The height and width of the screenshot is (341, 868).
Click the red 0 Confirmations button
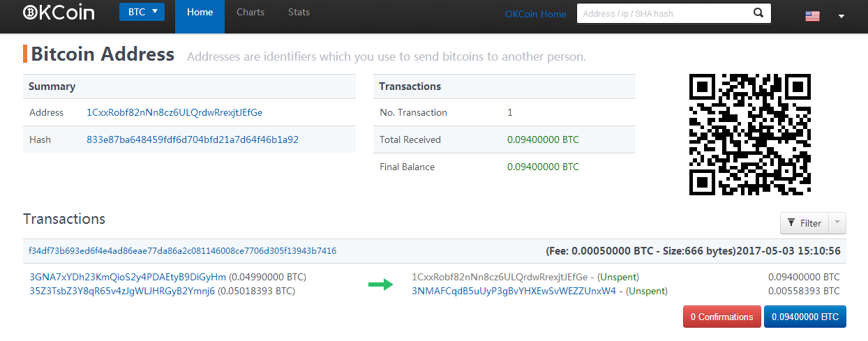point(722,317)
